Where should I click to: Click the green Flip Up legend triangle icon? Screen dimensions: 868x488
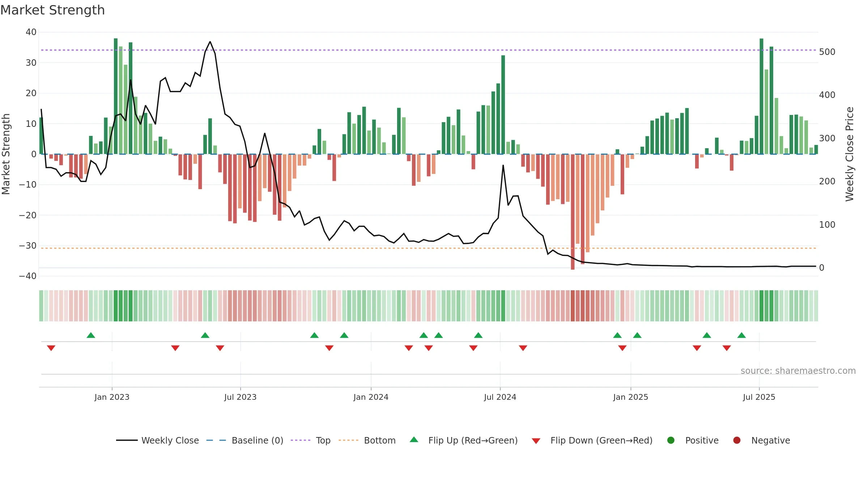coord(414,440)
